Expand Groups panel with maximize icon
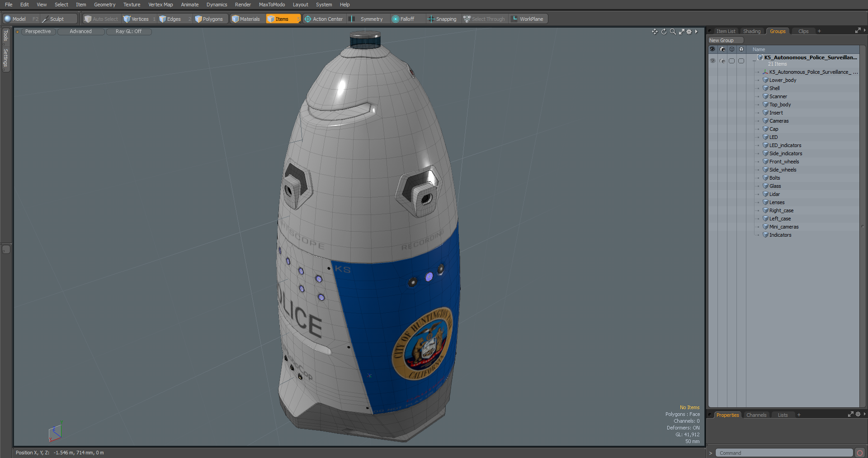This screenshot has height=458, width=868. (858, 31)
